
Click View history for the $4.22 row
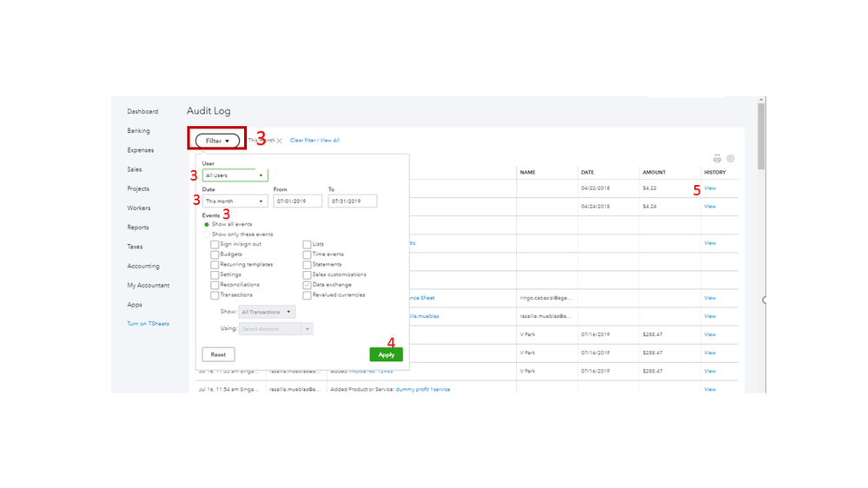click(x=710, y=188)
